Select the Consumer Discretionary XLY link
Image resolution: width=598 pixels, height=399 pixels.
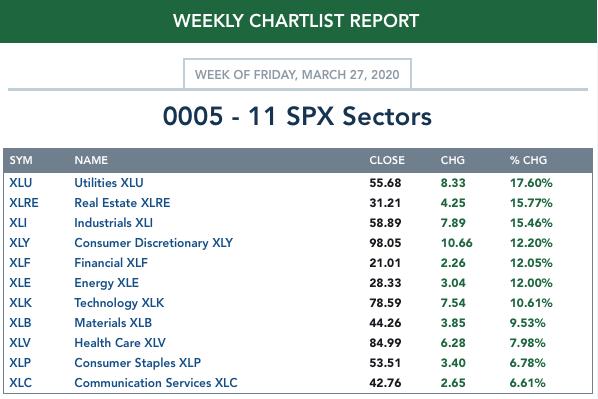[x=153, y=243]
